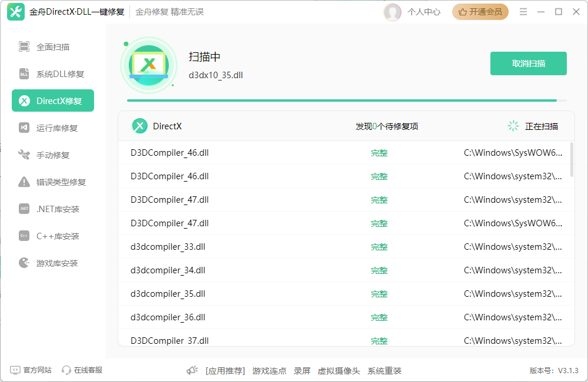Click the .NET库安装 icon

(x=24, y=209)
